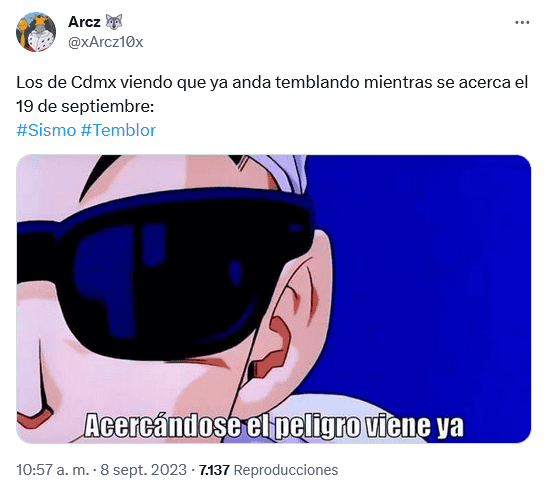Open the three-dot more options menu
Screen dimensions: 548x489
tap(522, 23)
